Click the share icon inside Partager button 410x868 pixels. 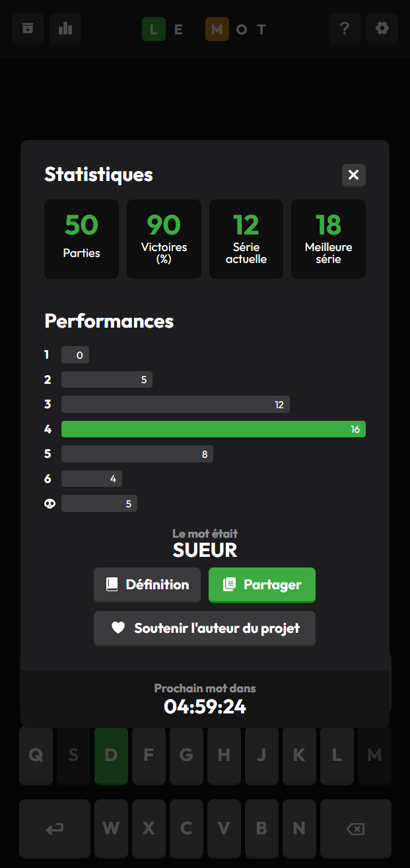click(x=230, y=585)
